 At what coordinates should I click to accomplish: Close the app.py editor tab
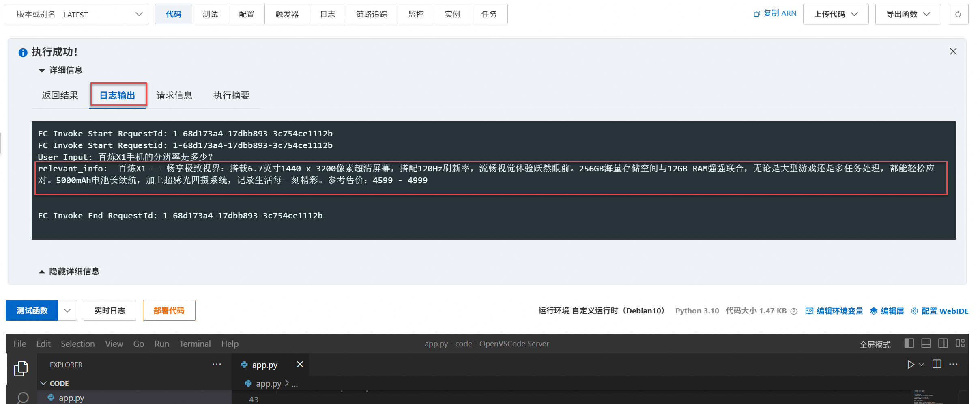300,365
